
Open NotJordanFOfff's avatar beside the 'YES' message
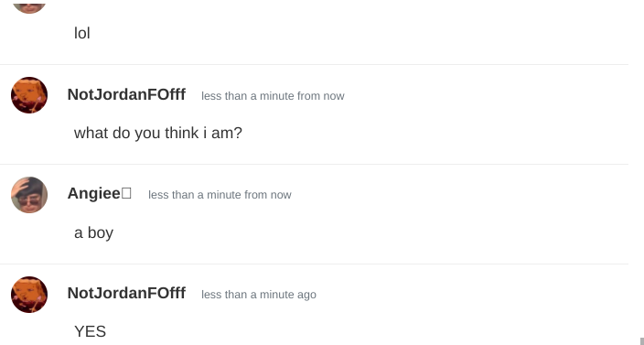click(29, 295)
